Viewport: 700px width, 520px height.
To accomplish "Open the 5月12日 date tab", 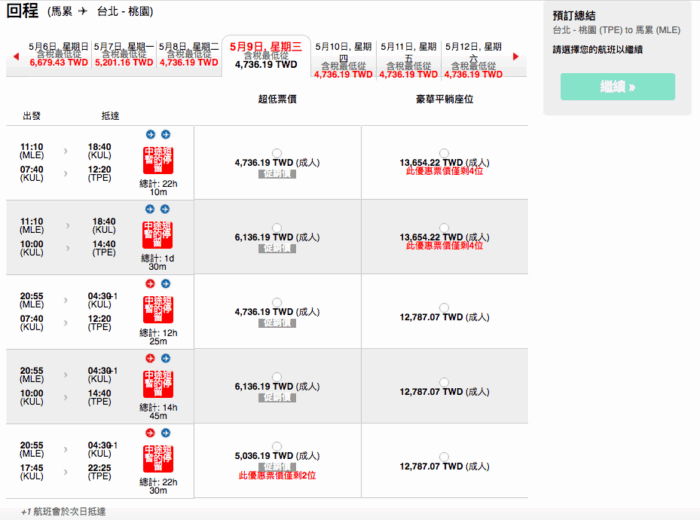I will [x=475, y=58].
